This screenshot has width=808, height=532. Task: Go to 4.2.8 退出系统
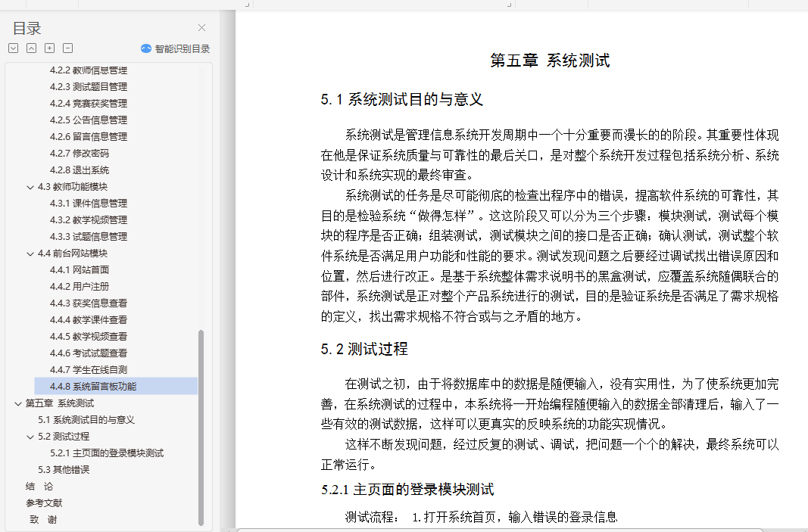pos(80,170)
